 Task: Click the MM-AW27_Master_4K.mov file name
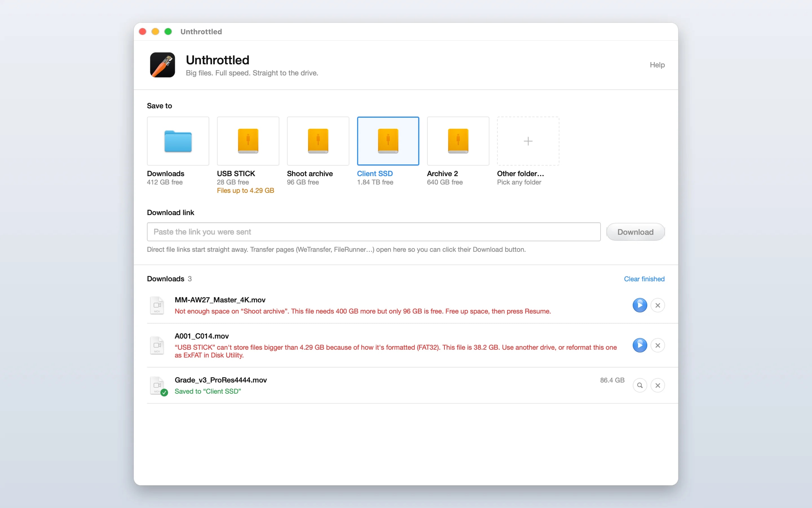(x=220, y=300)
